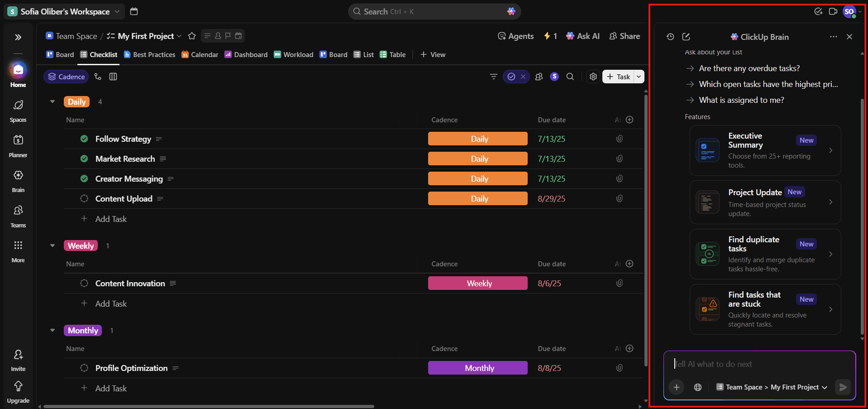The height and width of the screenshot is (409, 868).
Task: Click the web search globe icon
Action: pyautogui.click(x=698, y=387)
